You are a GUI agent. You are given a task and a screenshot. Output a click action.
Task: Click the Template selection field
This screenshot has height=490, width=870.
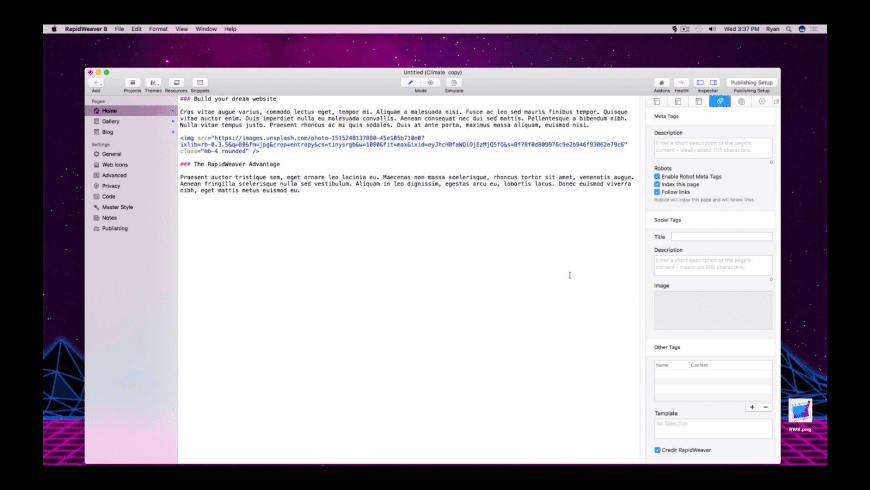tap(713, 428)
